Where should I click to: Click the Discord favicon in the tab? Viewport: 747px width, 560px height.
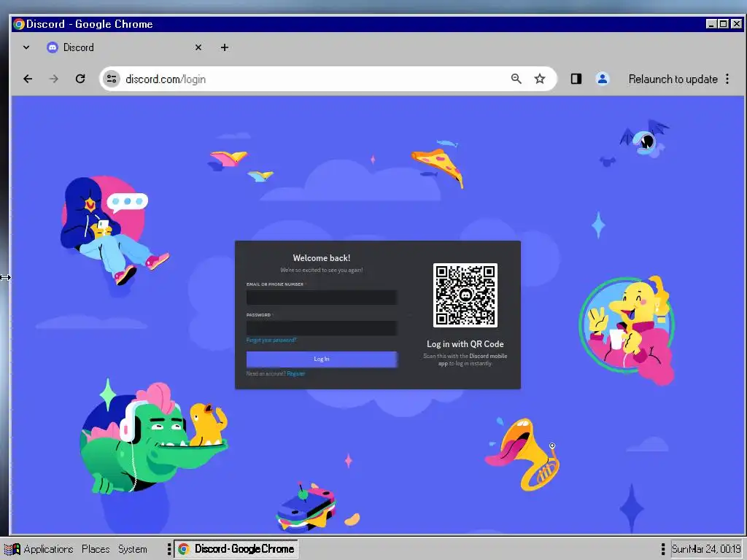[53, 47]
